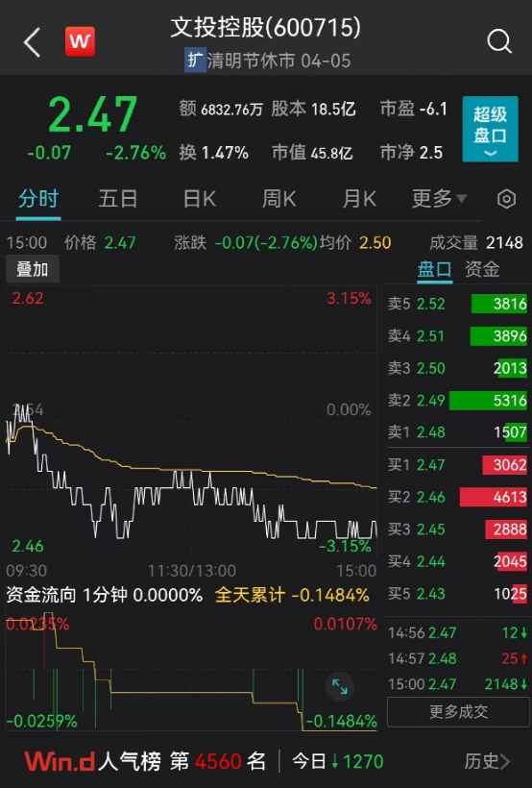The height and width of the screenshot is (788, 532).
Task: Switch to the 日K tab
Action: [200, 199]
